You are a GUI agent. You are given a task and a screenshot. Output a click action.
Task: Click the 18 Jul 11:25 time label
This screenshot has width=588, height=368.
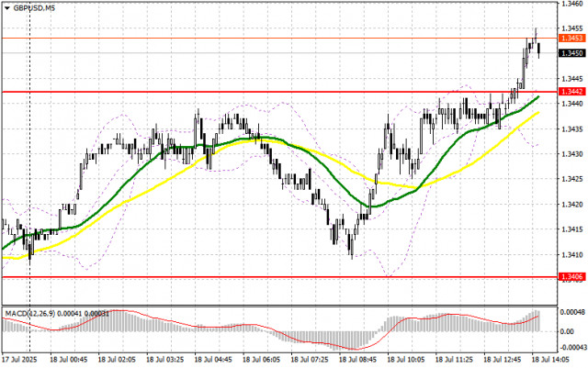(454, 360)
